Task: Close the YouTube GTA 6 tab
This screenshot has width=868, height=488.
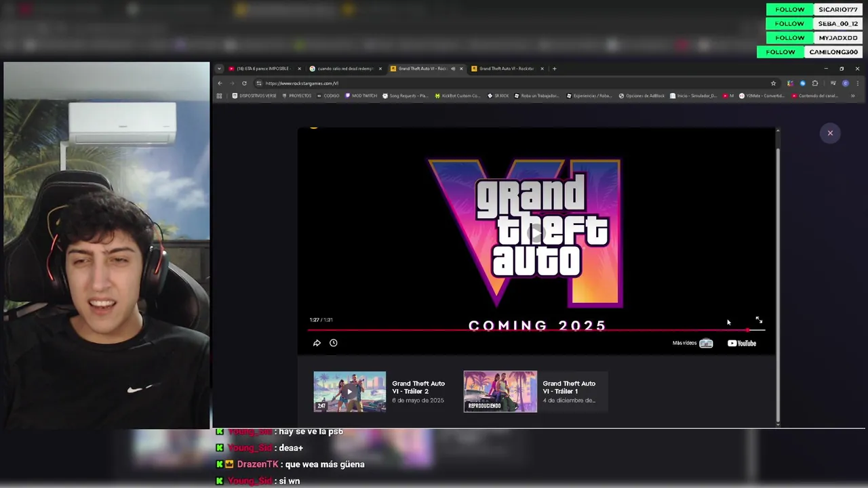Action: [299, 68]
